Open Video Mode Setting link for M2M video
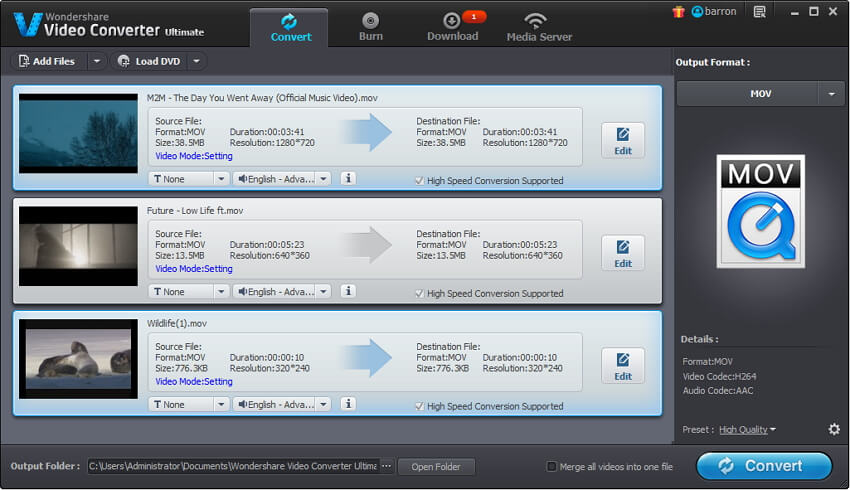This screenshot has height=490, width=850. [x=194, y=156]
